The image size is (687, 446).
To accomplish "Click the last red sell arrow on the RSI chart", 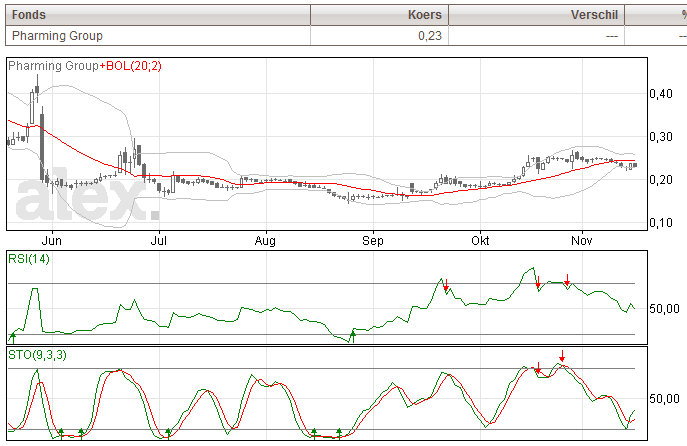I will pos(567,280).
